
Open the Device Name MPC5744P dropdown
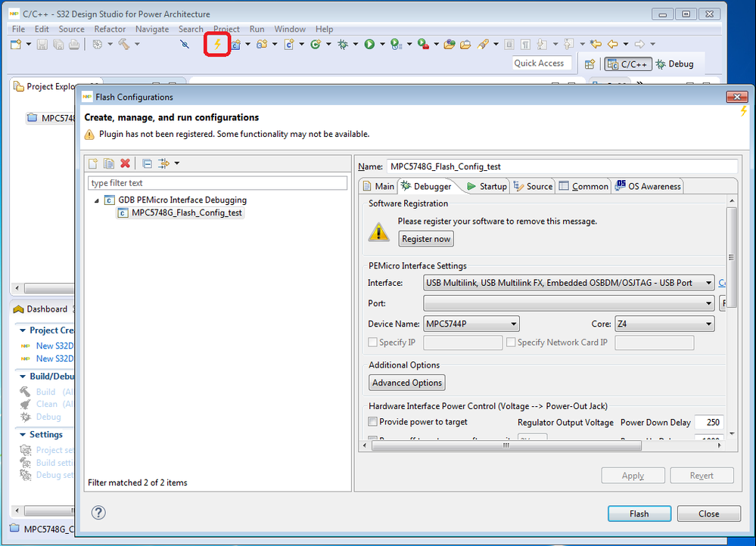[471, 324]
